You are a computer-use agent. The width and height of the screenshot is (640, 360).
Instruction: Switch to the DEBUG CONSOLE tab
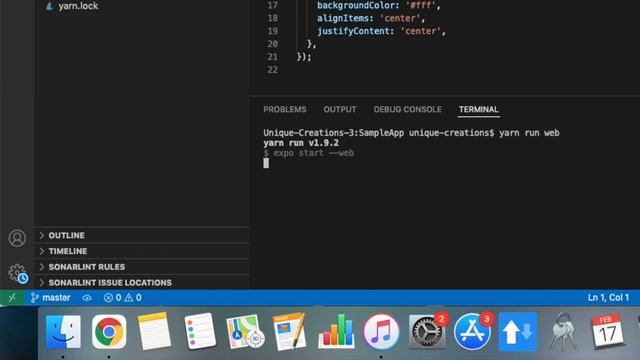[x=407, y=109]
